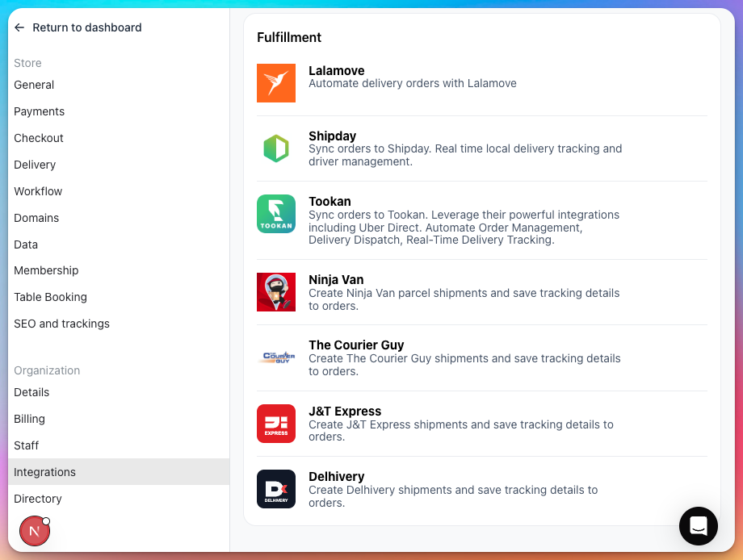The height and width of the screenshot is (560, 743).
Task: Open Directory settings
Action: point(37,499)
